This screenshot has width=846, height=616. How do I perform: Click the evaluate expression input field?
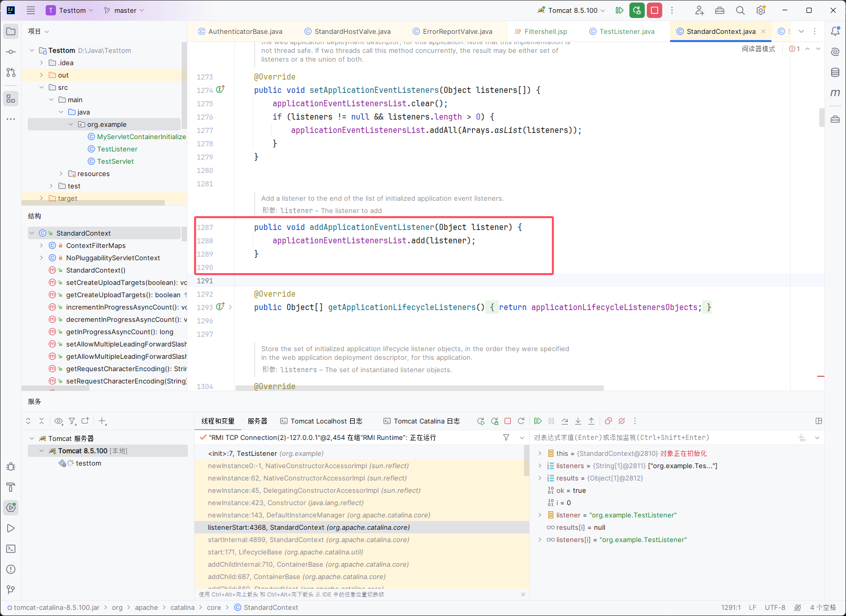click(662, 437)
